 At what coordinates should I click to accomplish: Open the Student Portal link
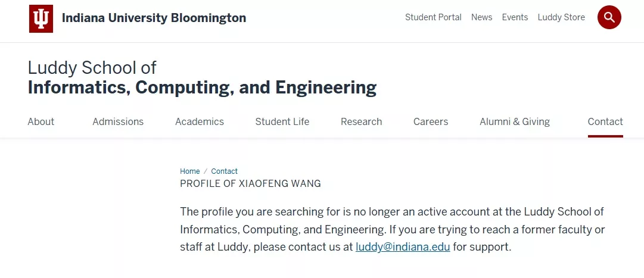click(x=433, y=17)
